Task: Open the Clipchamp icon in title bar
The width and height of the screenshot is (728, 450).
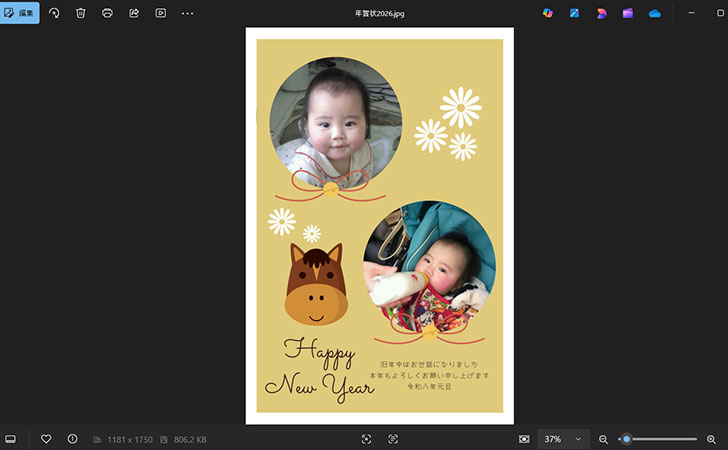Action: pyautogui.click(x=628, y=13)
